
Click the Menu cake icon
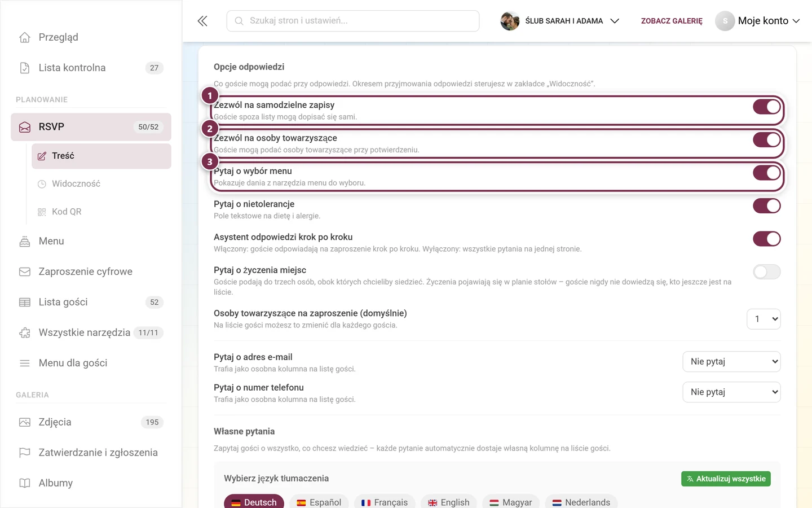[x=25, y=241]
